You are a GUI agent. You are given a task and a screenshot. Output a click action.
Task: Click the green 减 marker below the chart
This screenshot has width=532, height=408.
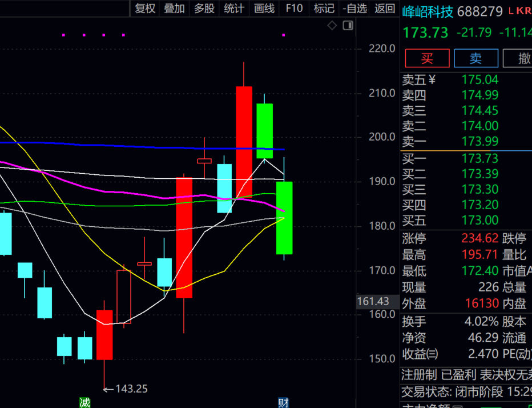coord(85,402)
